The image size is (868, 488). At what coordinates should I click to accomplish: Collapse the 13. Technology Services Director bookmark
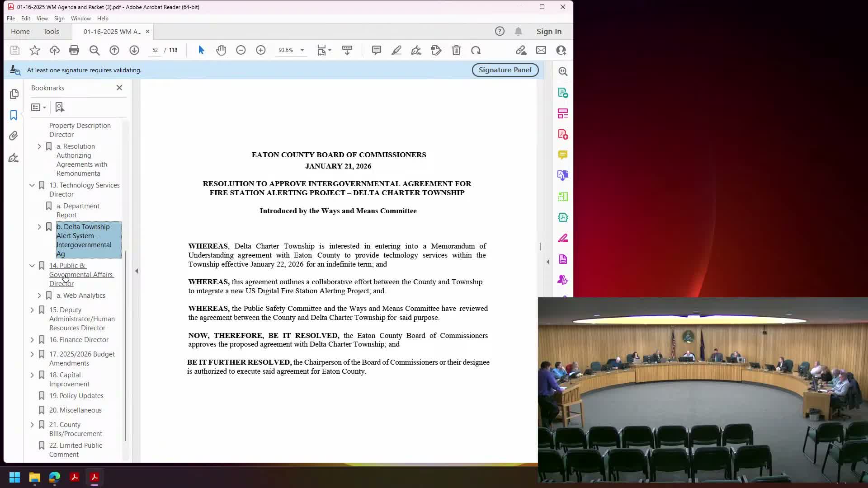coord(32,185)
